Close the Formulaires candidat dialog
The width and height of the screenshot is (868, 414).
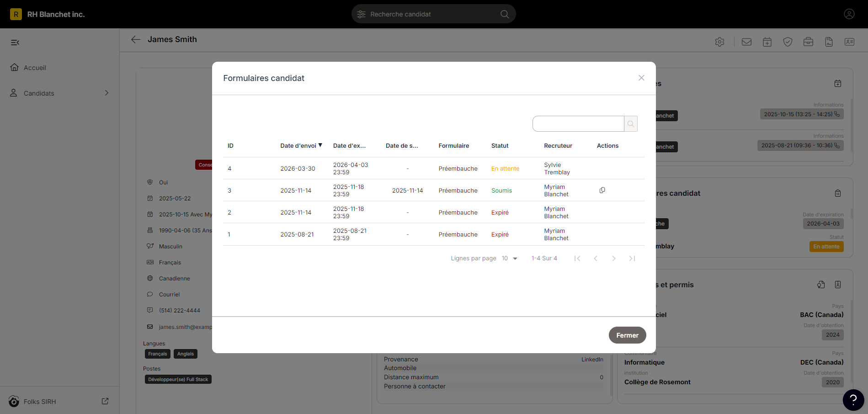(642, 78)
